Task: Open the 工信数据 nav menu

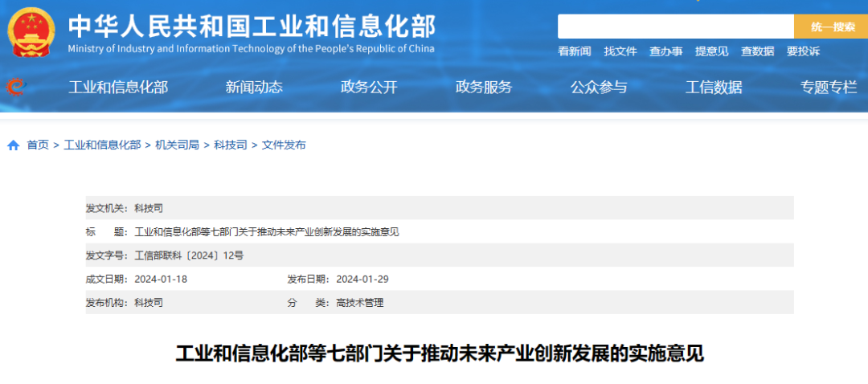Action: coord(714,87)
